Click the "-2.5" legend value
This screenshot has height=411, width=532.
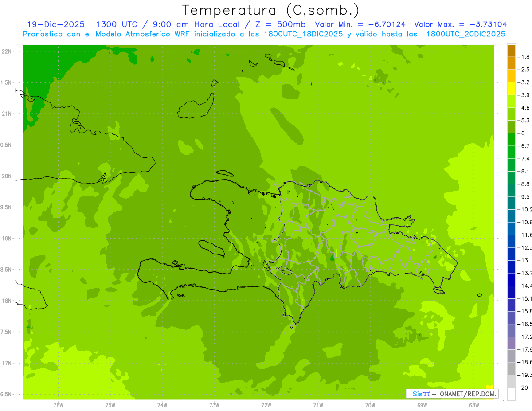pyautogui.click(x=524, y=70)
